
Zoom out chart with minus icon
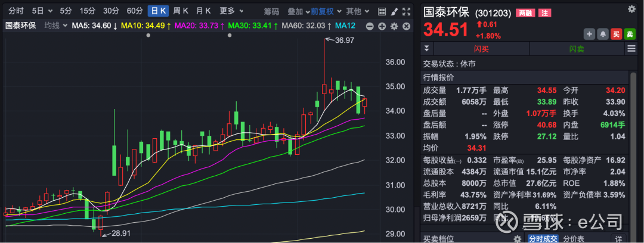click(370, 26)
